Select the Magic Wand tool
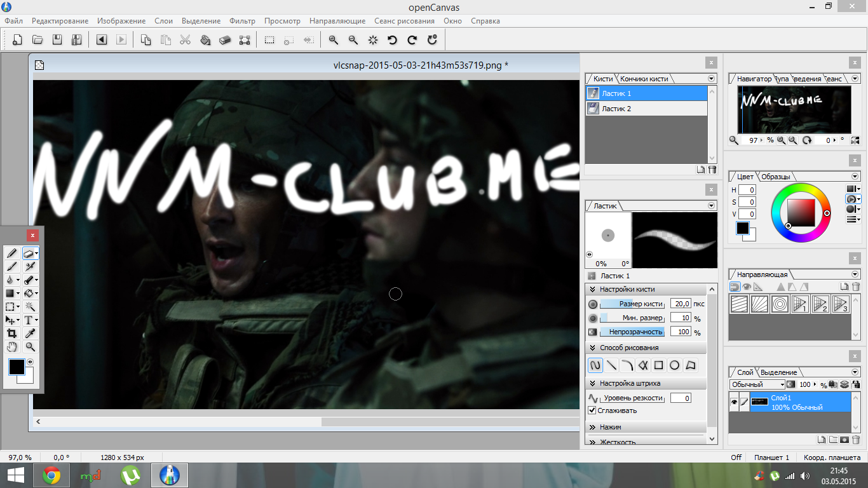The height and width of the screenshot is (488, 868). (x=30, y=306)
